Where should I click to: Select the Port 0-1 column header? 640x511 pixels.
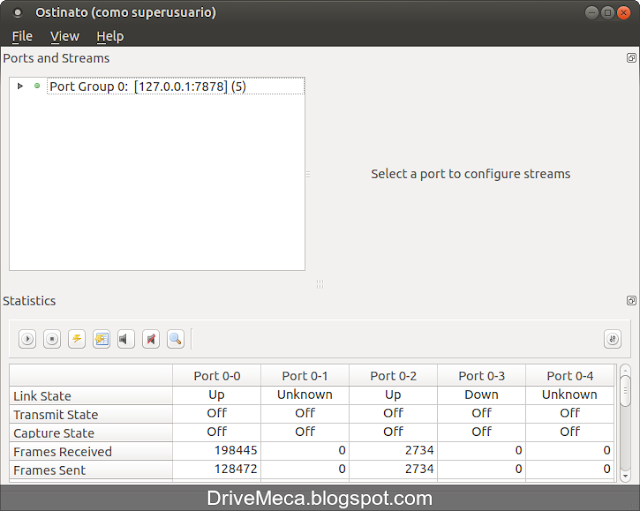[x=305, y=376]
